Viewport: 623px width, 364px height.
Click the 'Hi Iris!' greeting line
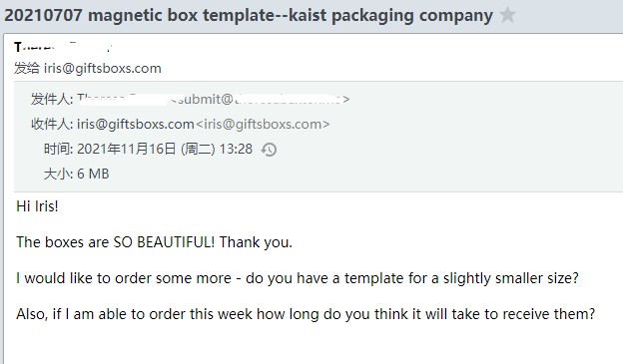[37, 206]
